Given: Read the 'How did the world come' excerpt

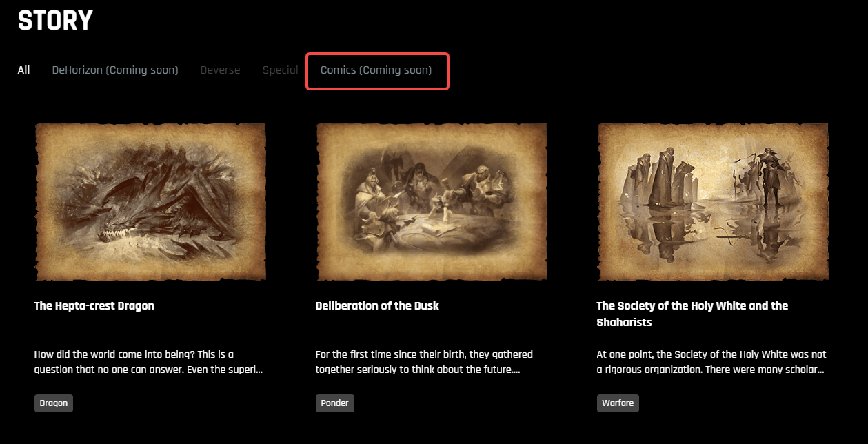Looking at the screenshot, I should click(x=149, y=362).
